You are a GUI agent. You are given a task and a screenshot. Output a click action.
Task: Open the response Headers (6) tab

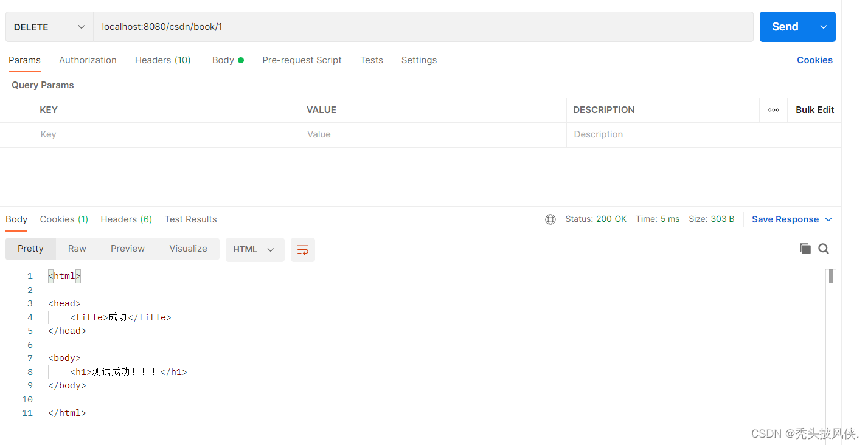[127, 219]
